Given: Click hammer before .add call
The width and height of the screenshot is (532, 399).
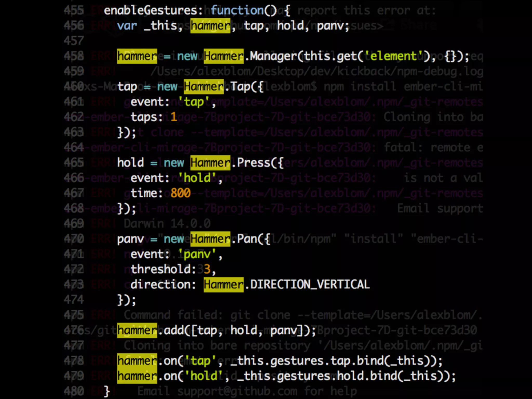Looking at the screenshot, I should click(137, 330).
